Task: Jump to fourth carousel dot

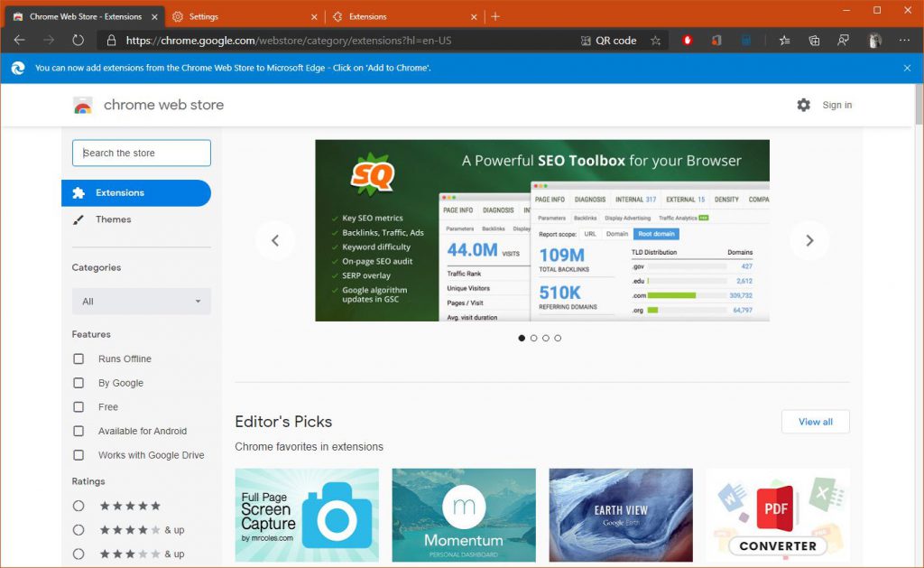Action: click(558, 338)
